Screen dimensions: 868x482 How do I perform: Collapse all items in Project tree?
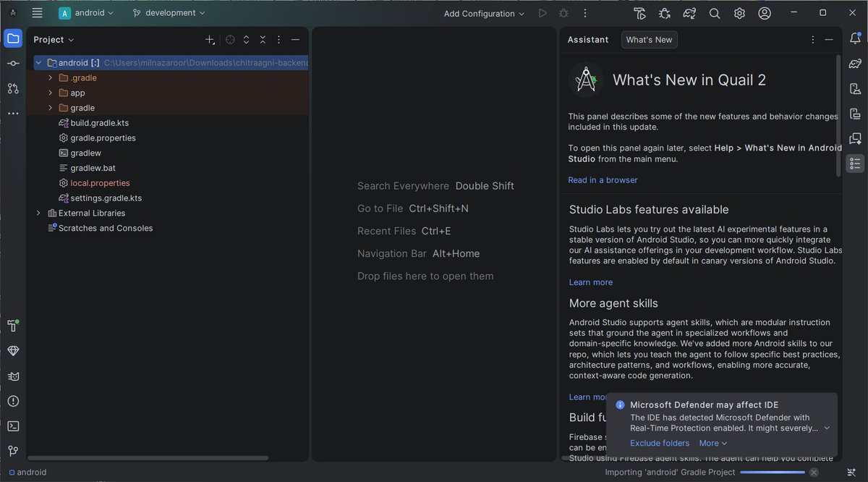pyautogui.click(x=263, y=40)
